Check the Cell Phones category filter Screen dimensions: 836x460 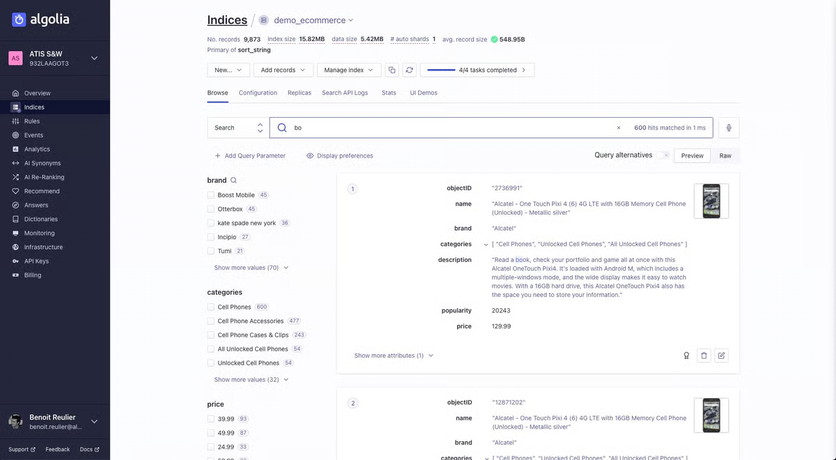211,307
